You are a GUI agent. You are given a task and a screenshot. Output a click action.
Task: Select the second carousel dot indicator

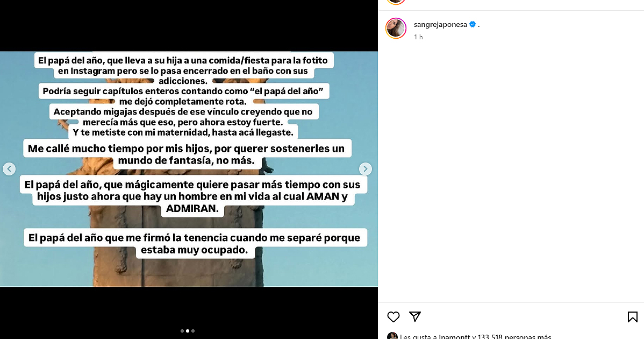point(188,331)
